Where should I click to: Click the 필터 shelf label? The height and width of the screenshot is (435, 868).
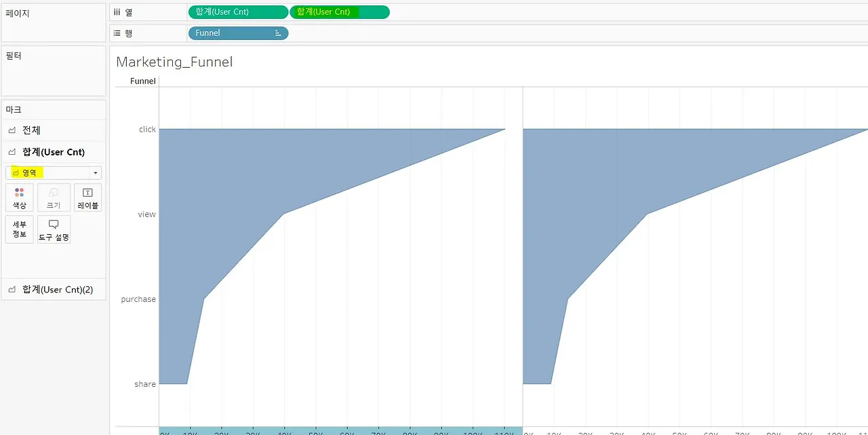pyautogui.click(x=14, y=56)
